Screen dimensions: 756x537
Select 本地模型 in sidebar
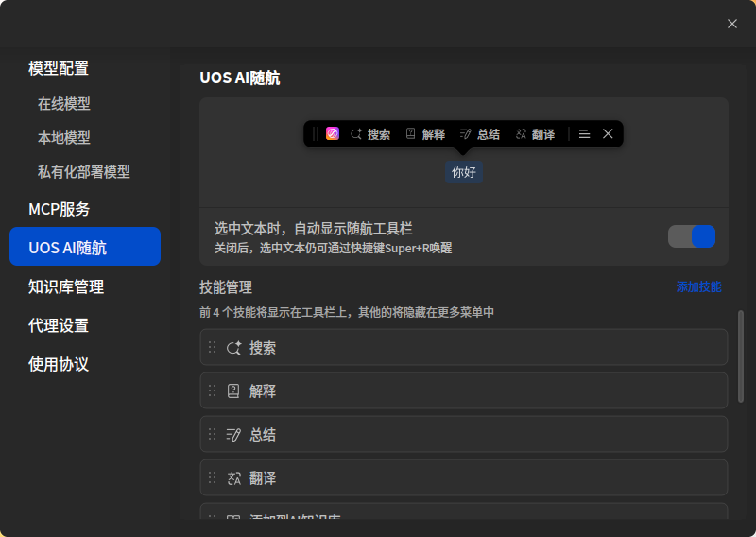[x=64, y=137]
